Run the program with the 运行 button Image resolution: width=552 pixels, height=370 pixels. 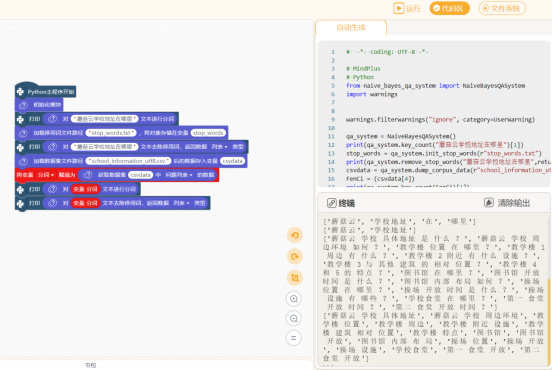point(407,8)
